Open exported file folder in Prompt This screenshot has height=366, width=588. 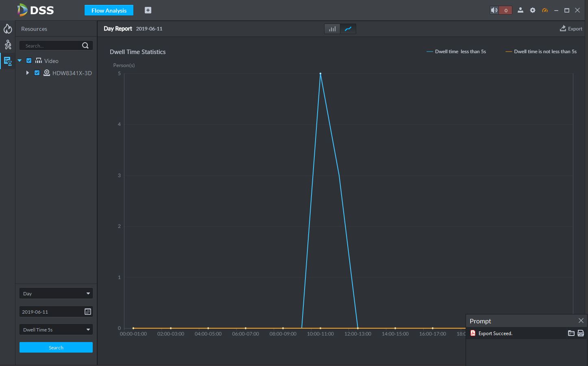[571, 334]
